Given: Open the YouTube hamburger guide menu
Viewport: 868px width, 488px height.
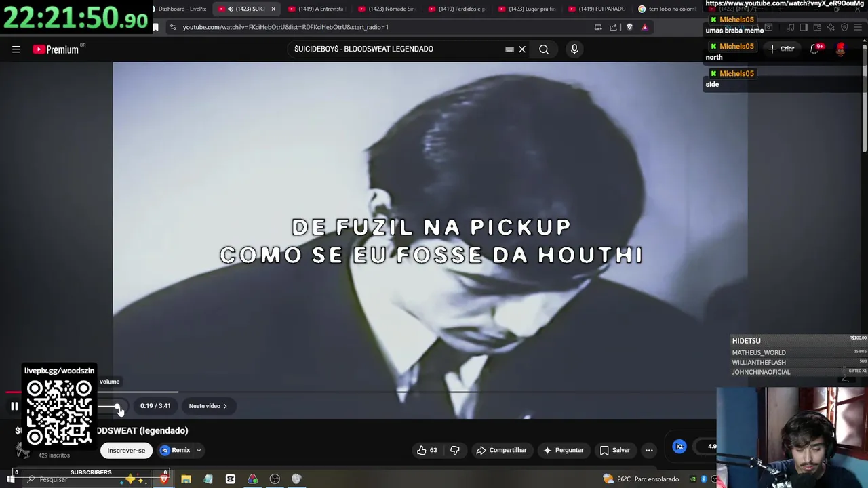Looking at the screenshot, I should pyautogui.click(x=16, y=49).
